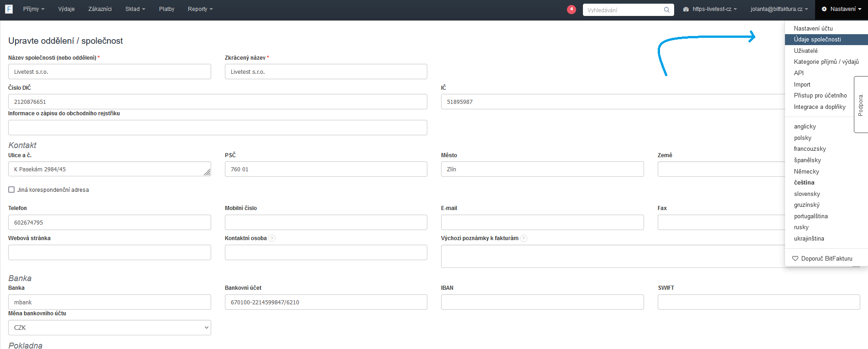Go to the Výdaje menu

[67, 9]
